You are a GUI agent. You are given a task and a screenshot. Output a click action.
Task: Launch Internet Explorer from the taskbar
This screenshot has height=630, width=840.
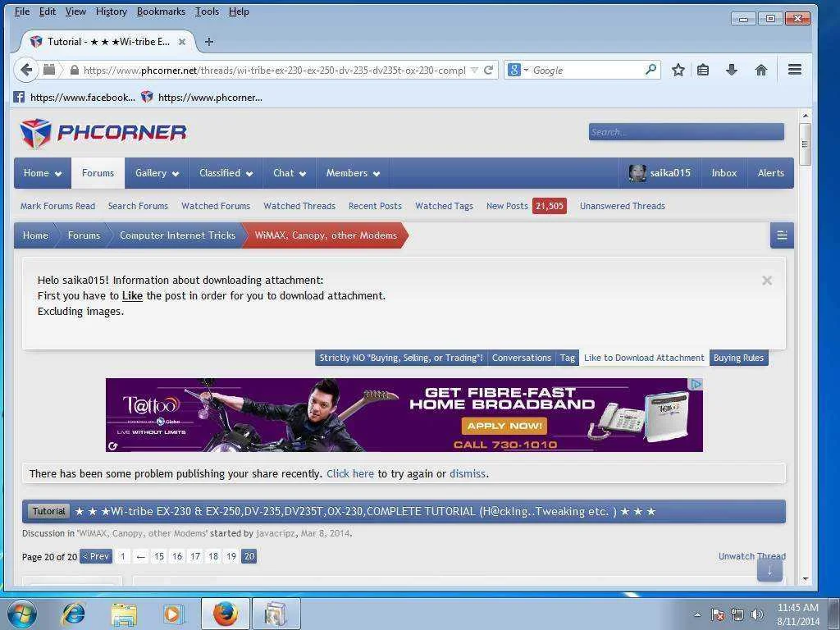(73, 614)
